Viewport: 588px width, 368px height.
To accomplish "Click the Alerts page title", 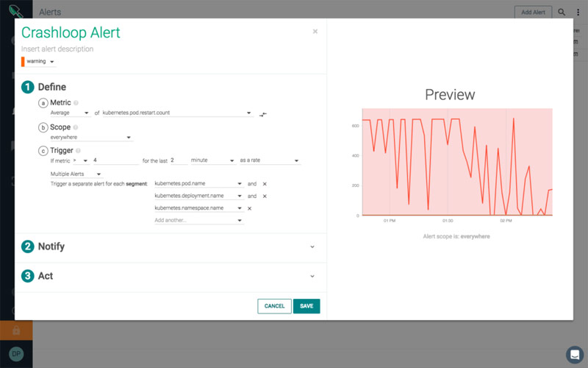I will [x=50, y=12].
